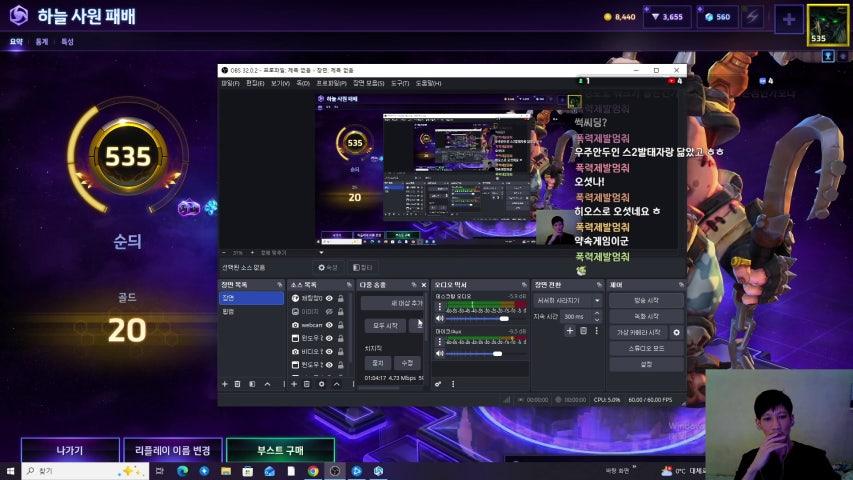Undock the scene transitions panel
The image size is (853, 480).
[599, 285]
